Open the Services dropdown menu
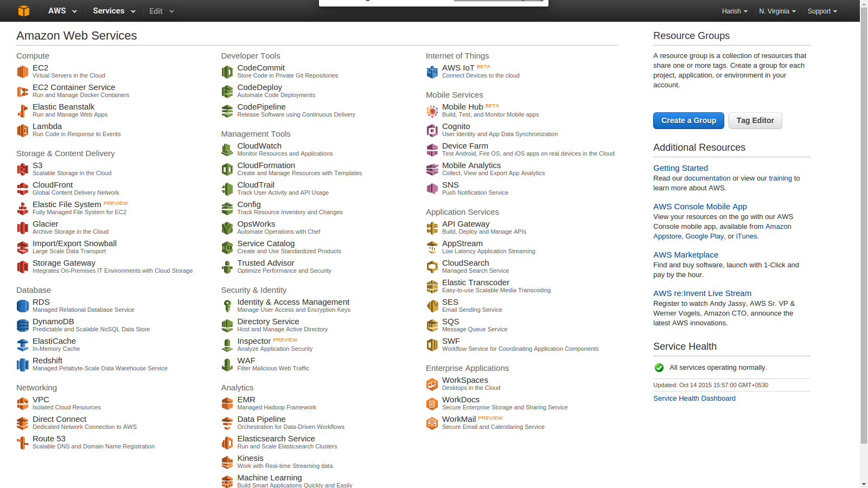The image size is (868, 488). (x=114, y=11)
